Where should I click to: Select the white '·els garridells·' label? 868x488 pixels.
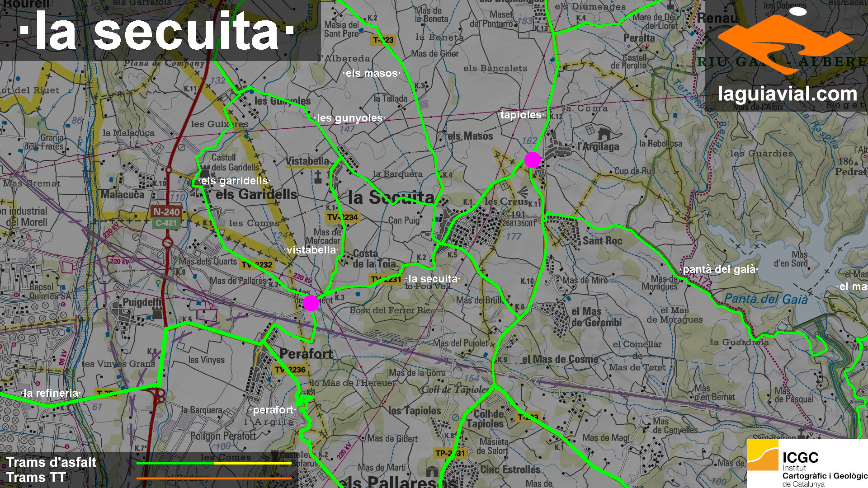click(x=234, y=181)
